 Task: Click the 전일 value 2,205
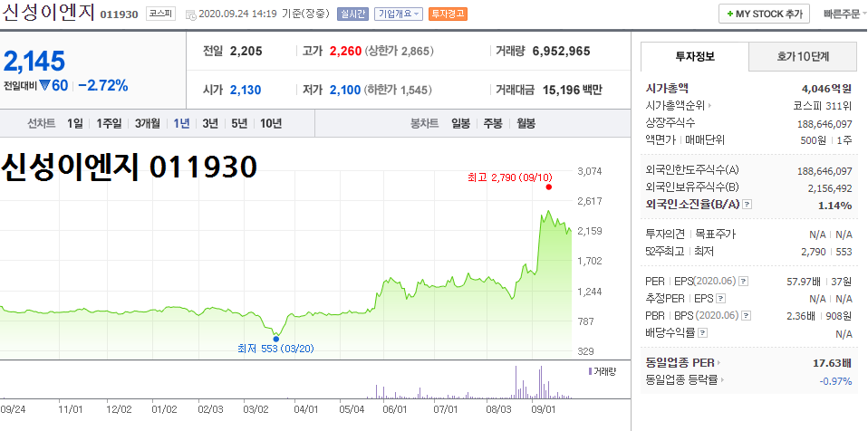point(246,52)
